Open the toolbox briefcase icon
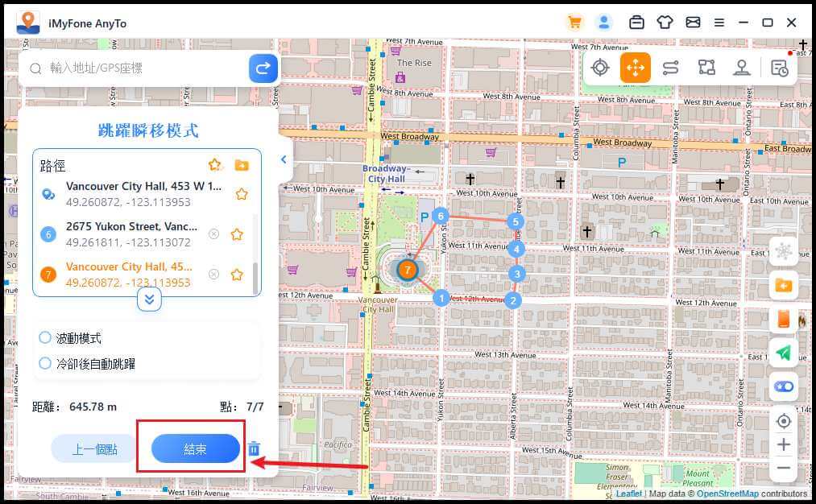This screenshot has height=504, width=816. tap(636, 23)
